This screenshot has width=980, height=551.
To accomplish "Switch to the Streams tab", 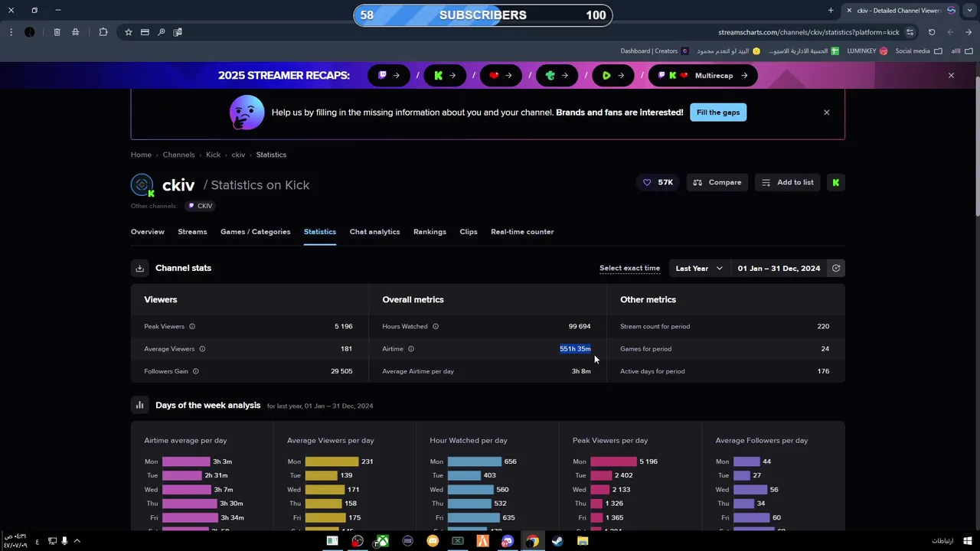I will [x=192, y=232].
